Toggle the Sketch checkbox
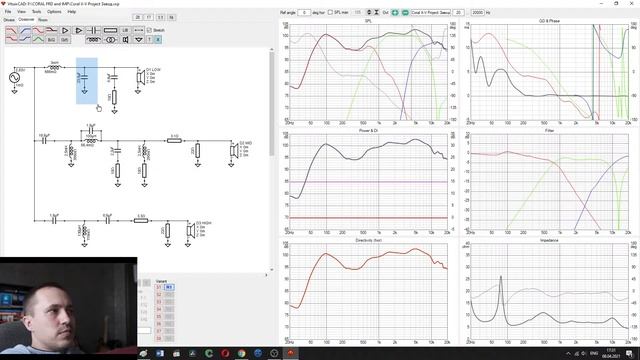 tap(149, 30)
